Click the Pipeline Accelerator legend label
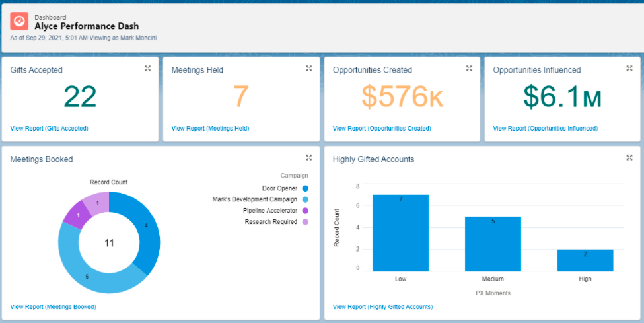Image resolution: width=644 pixels, height=323 pixels. 270,211
